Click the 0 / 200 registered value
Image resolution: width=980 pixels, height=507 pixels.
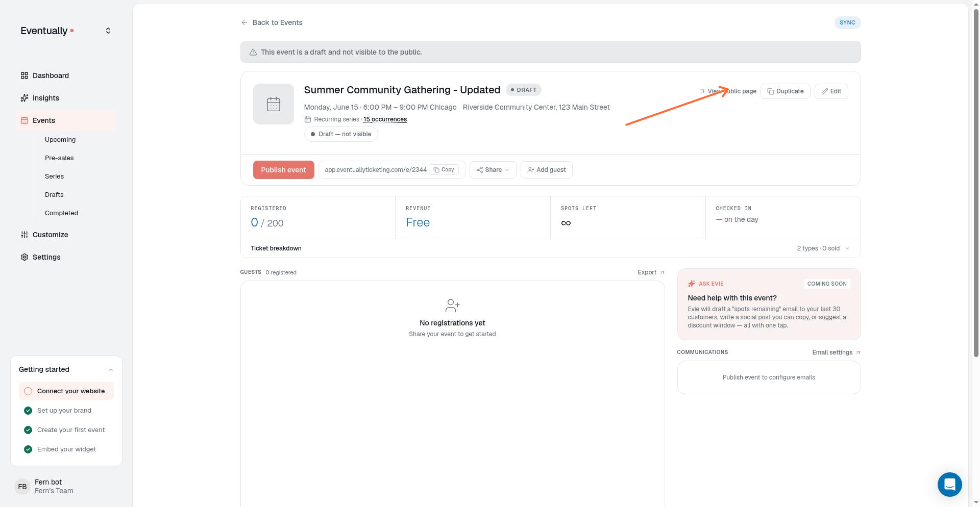point(267,223)
